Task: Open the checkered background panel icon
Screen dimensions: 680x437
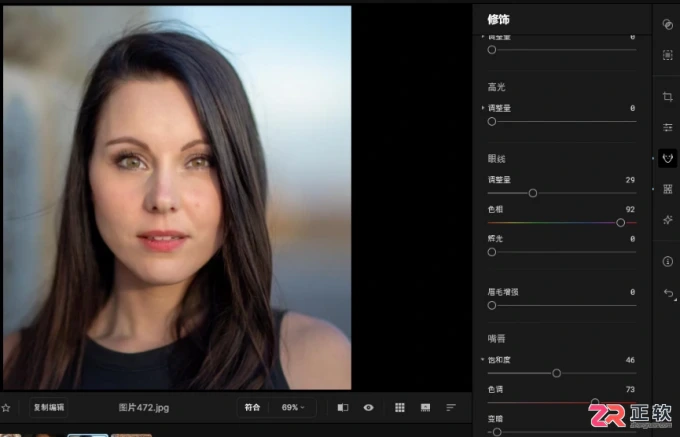Action: (x=667, y=189)
